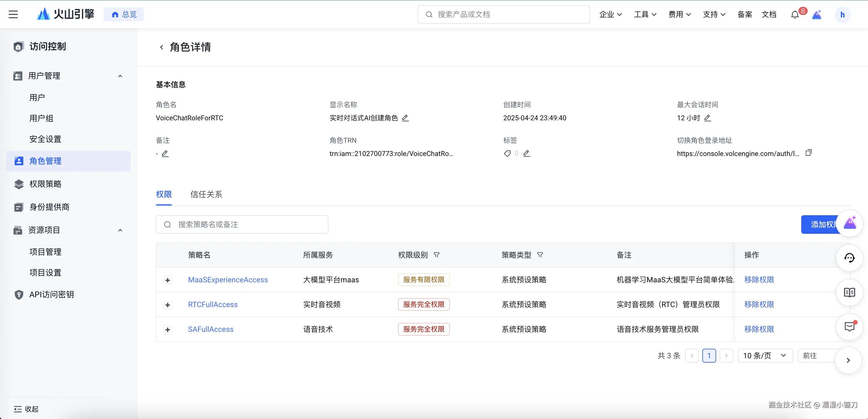The image size is (868, 419).
Task: Switch to the 信任关系 tab
Action: tap(206, 195)
